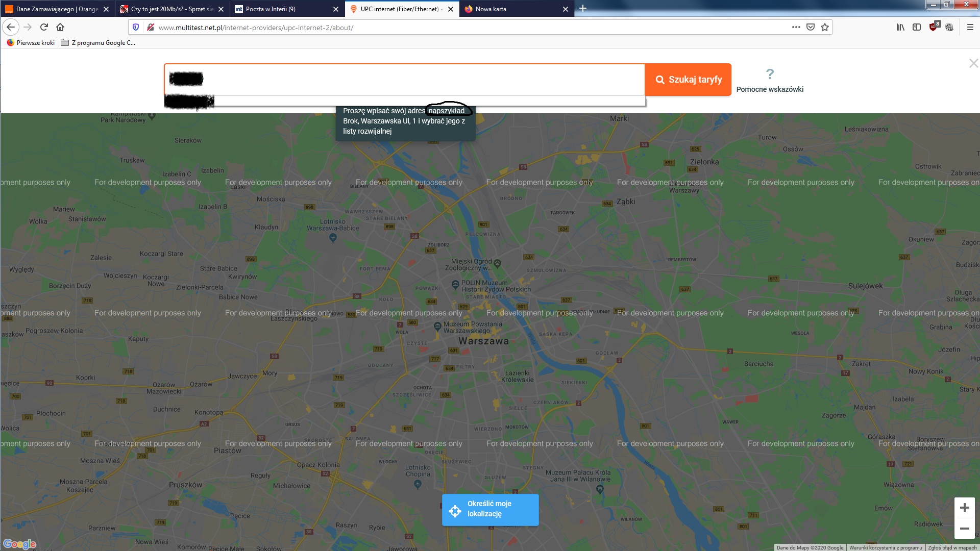Open the uBlock extension icon
This screenshot has height=551, width=980.
[x=934, y=26]
